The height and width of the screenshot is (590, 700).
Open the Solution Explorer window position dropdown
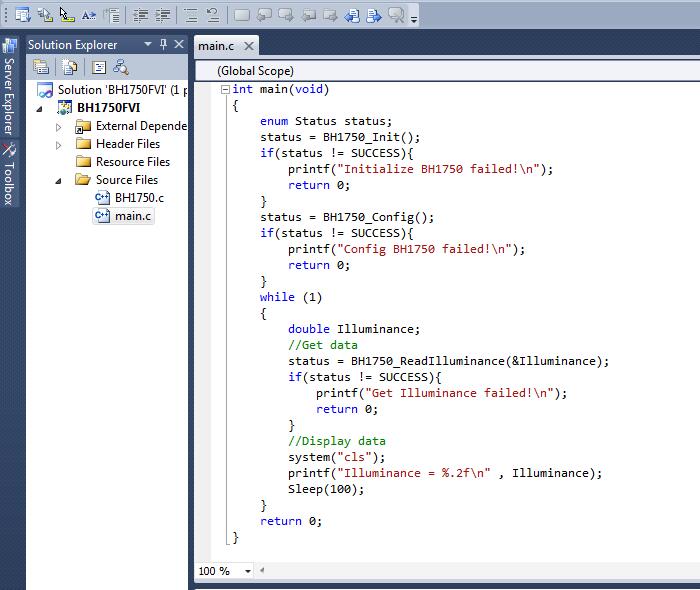click(148, 44)
